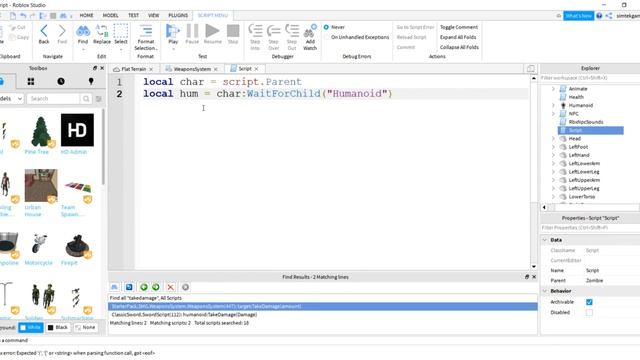Go Back in script navigation
Viewport: 640px width, 360px height.
tap(44, 34)
